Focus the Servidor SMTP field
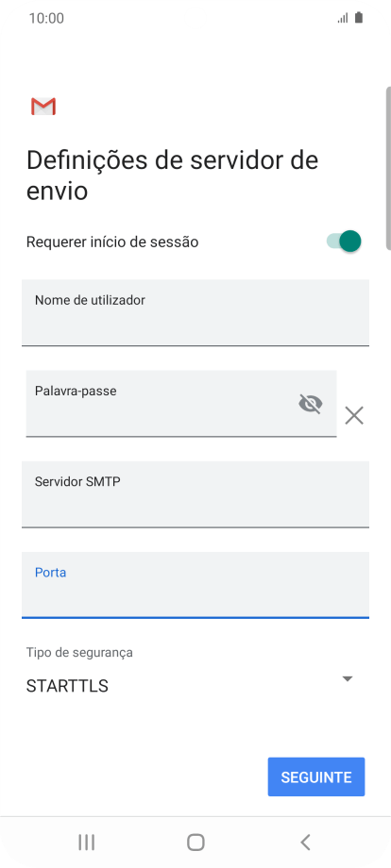The height and width of the screenshot is (868, 391). point(195,494)
